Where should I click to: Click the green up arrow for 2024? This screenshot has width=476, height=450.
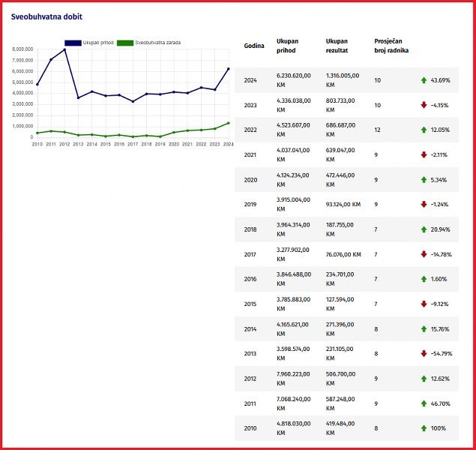[424, 79]
